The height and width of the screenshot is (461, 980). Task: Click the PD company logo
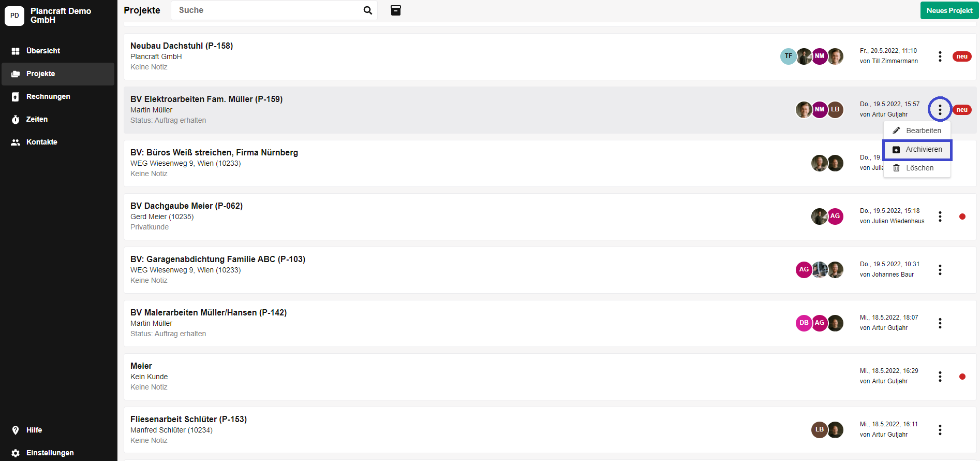tap(14, 16)
